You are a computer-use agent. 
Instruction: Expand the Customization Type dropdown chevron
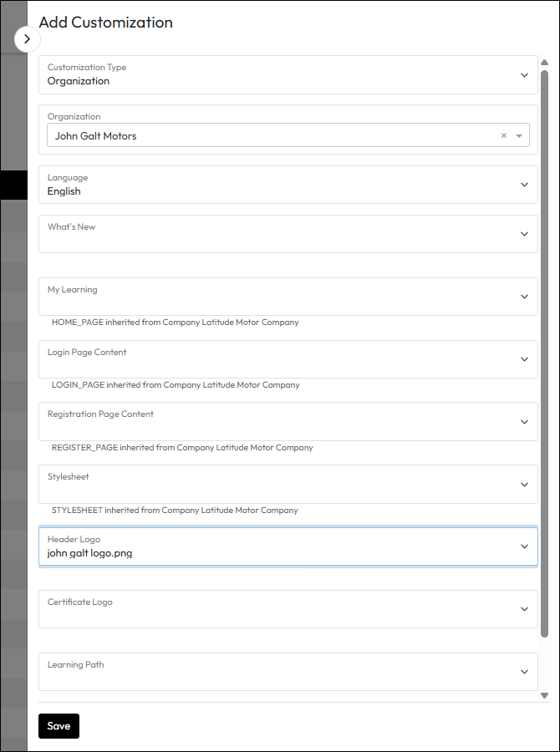(x=524, y=75)
